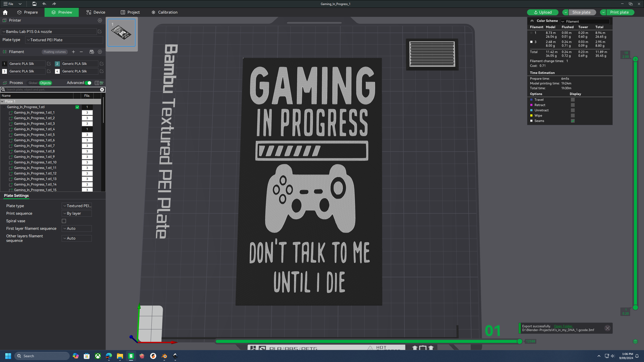Click the compare presets icon
This screenshot has height=362, width=644.
102,83
